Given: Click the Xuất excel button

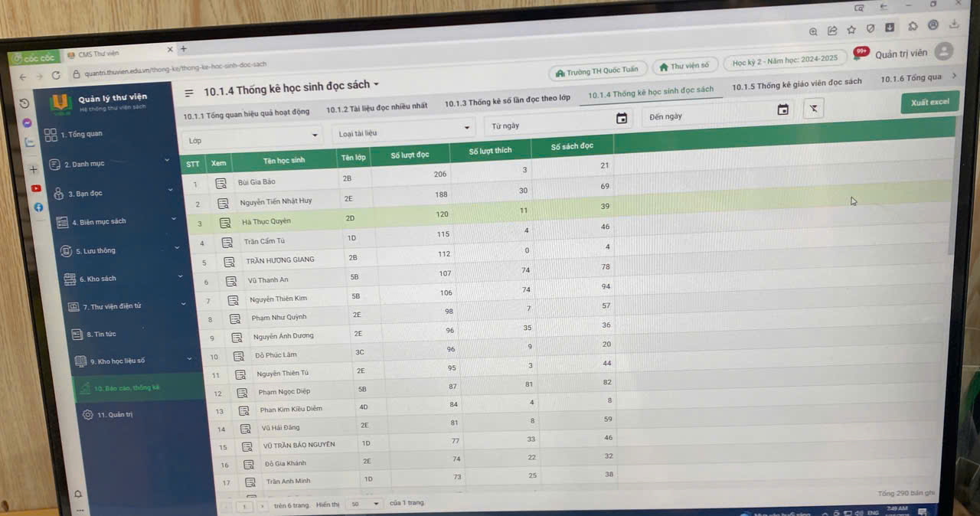Looking at the screenshot, I should [929, 102].
